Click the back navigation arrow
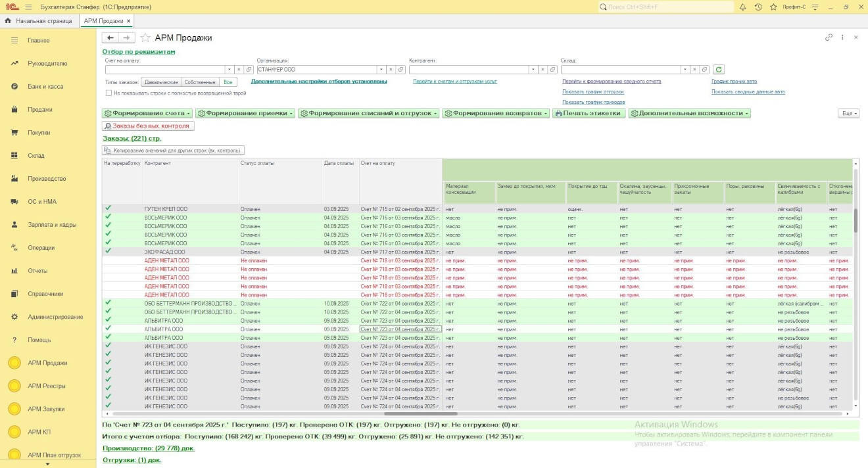The image size is (868, 468). [x=111, y=38]
